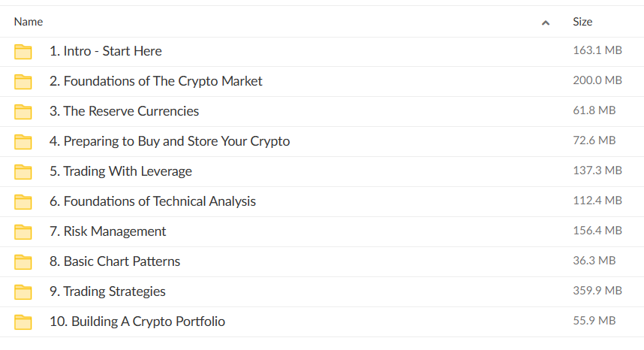Viewport: 644px width, 350px height.
Task: Click folder icon next to Foundations of Technical Analysis
Action: [23, 202]
